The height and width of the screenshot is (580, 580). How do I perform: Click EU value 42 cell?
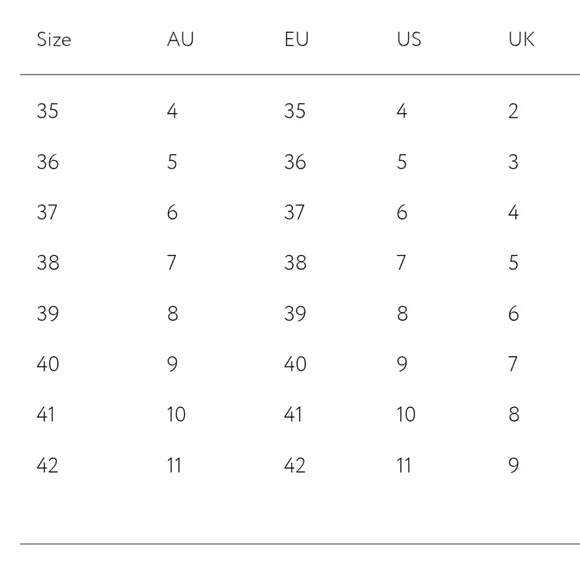[295, 465]
